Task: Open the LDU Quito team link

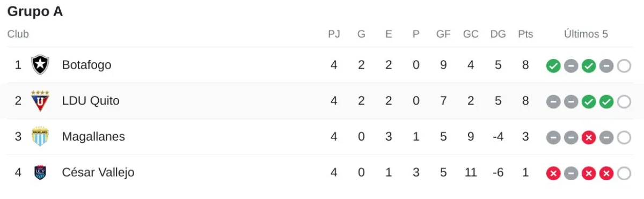Action: pyautogui.click(x=91, y=101)
